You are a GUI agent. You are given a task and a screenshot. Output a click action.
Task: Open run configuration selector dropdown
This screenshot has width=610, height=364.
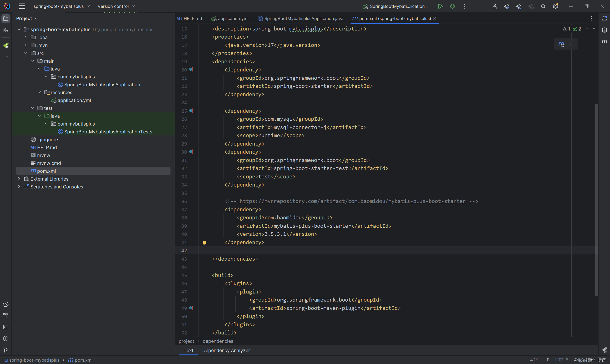[396, 6]
